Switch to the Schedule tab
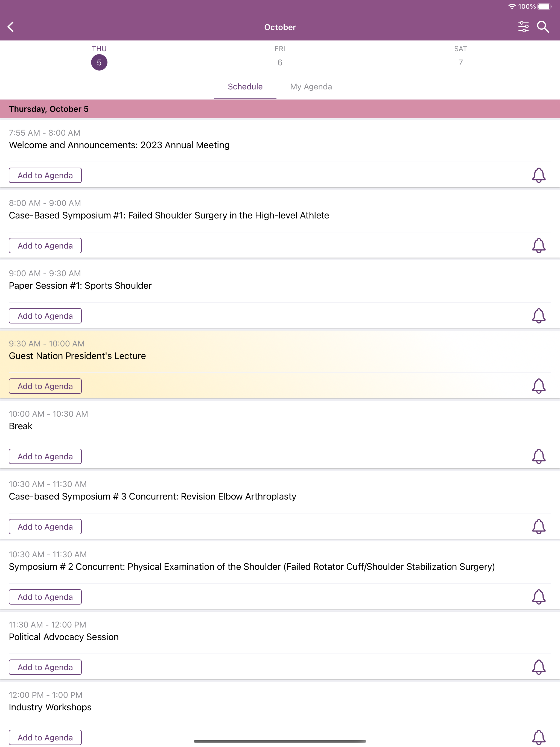The image size is (560, 747). (245, 87)
